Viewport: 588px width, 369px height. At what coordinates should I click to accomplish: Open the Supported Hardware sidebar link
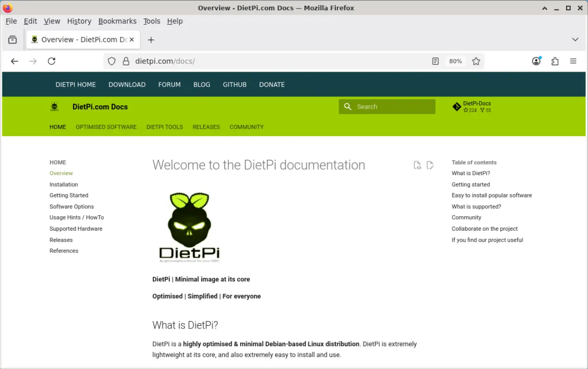[x=76, y=229]
